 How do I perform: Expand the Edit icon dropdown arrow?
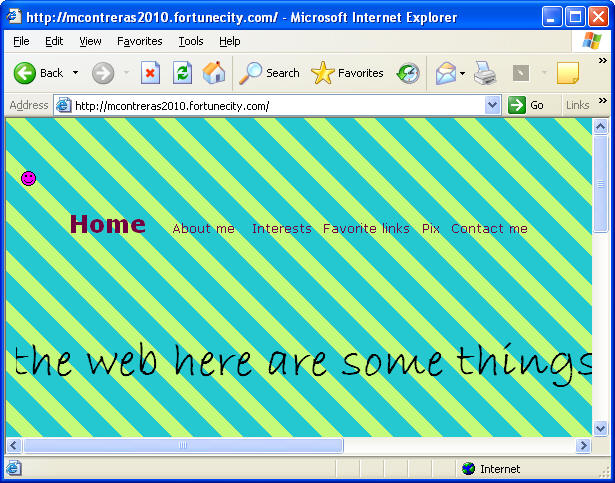point(544,73)
